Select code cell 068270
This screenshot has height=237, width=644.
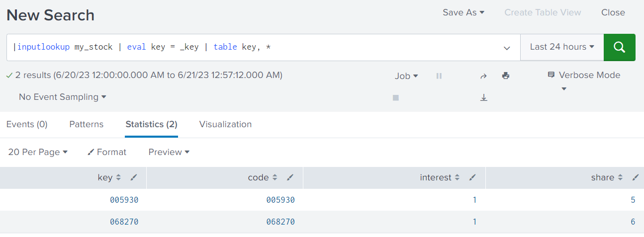[x=280, y=222]
